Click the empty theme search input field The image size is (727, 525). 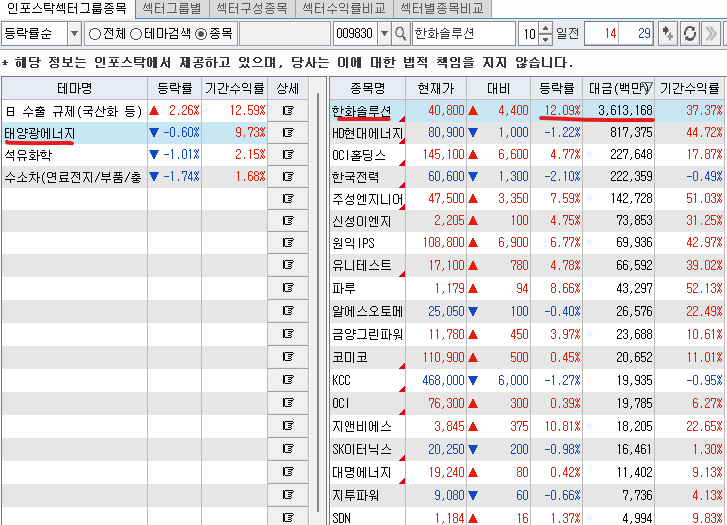click(285, 33)
